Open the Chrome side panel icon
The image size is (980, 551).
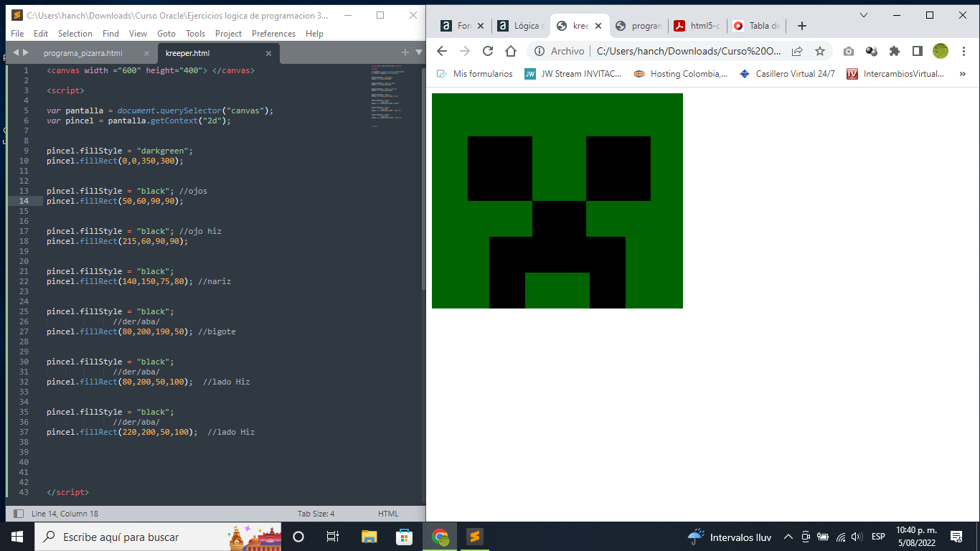(x=917, y=51)
